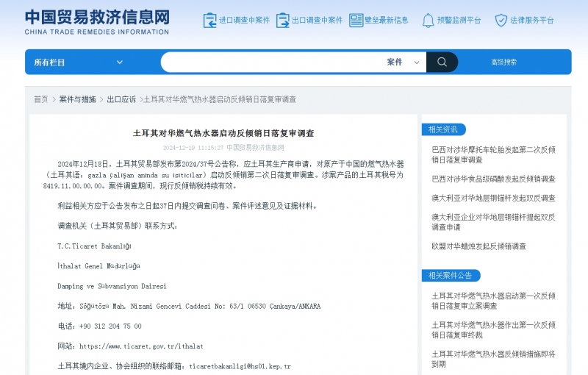Click the 法律服务平台 shield icon
The image size is (588, 375).
[501, 21]
